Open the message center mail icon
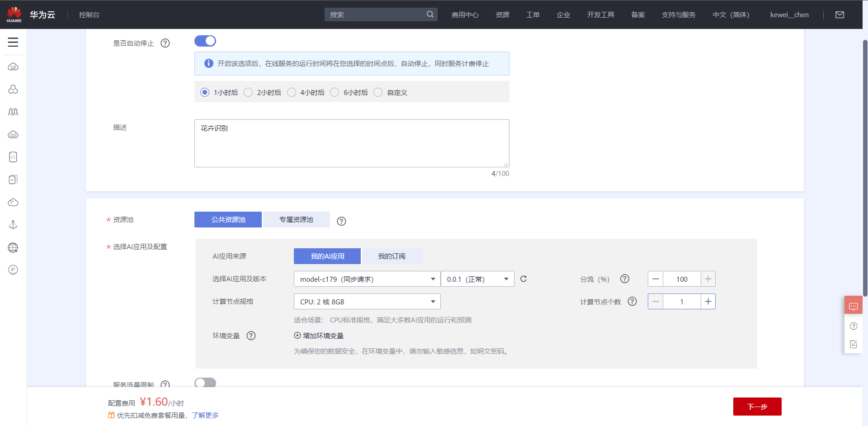 (840, 14)
